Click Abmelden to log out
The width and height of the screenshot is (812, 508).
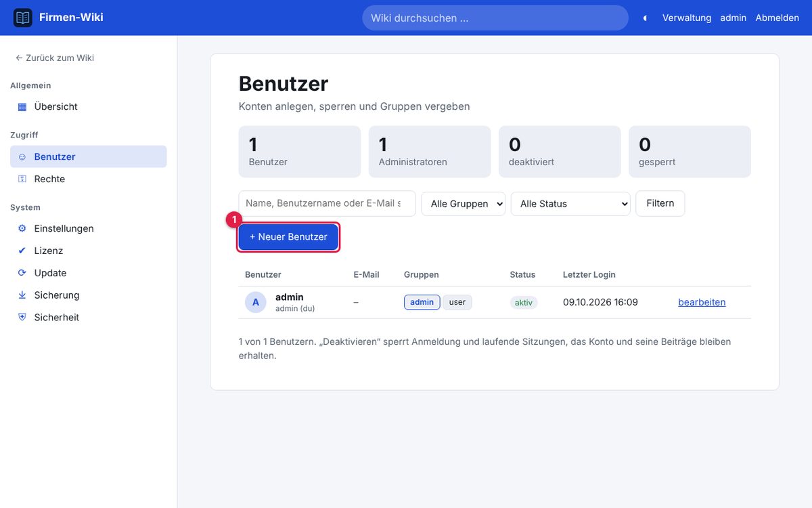[x=777, y=18]
